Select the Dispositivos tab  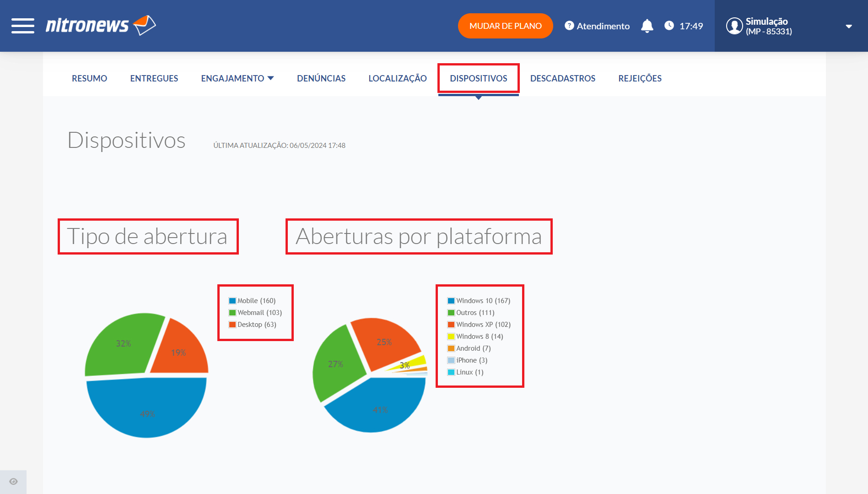479,78
